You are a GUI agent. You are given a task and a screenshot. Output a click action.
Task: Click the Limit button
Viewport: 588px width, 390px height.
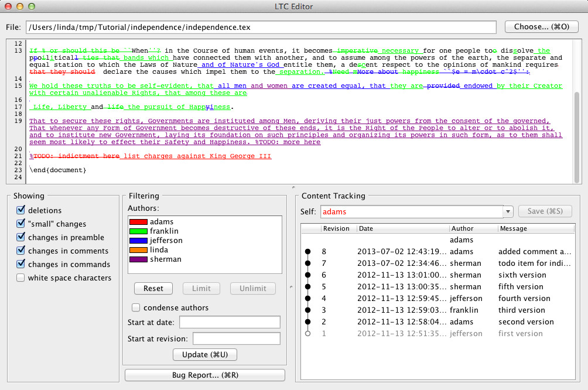(x=201, y=288)
